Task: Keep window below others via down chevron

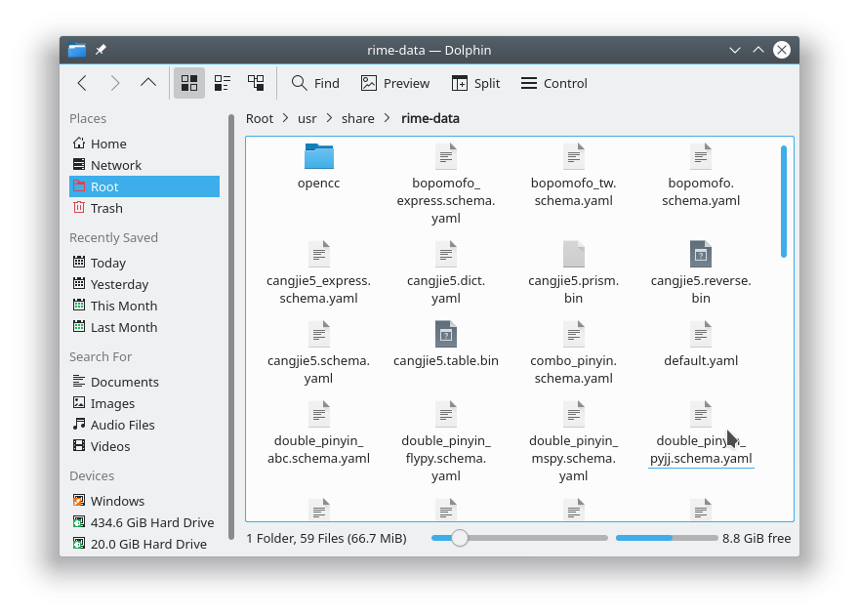Action: tap(735, 50)
